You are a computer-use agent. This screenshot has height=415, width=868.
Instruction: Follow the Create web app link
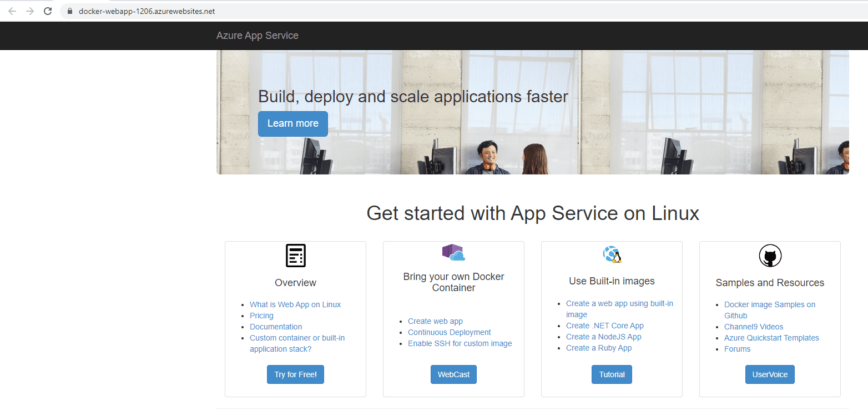[435, 321]
